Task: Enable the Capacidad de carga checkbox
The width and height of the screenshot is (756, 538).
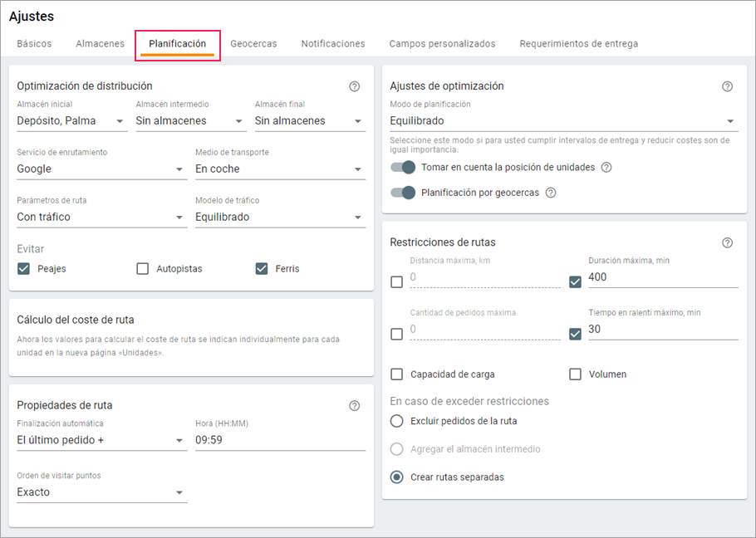Action: 397,374
